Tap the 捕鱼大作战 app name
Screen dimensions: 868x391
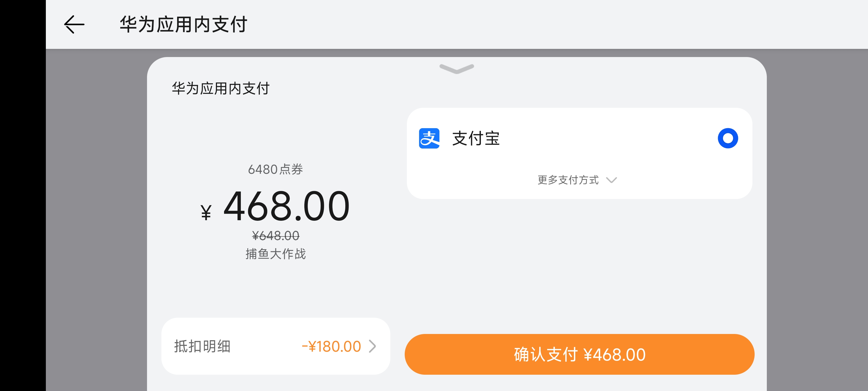[x=275, y=254]
